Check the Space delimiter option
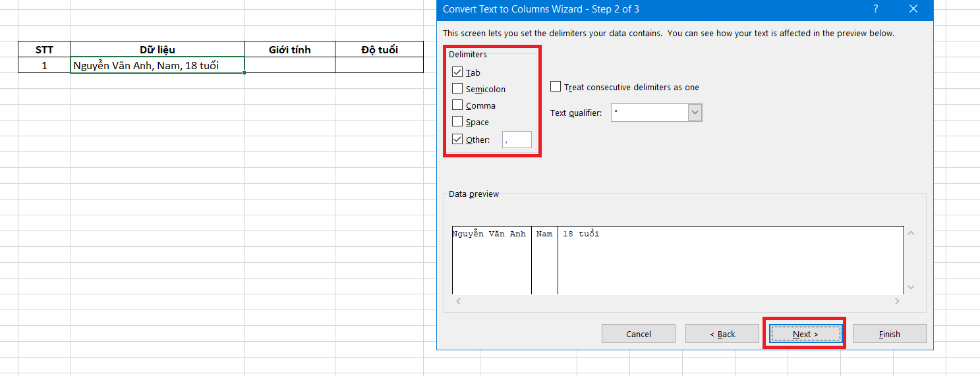 coord(457,122)
